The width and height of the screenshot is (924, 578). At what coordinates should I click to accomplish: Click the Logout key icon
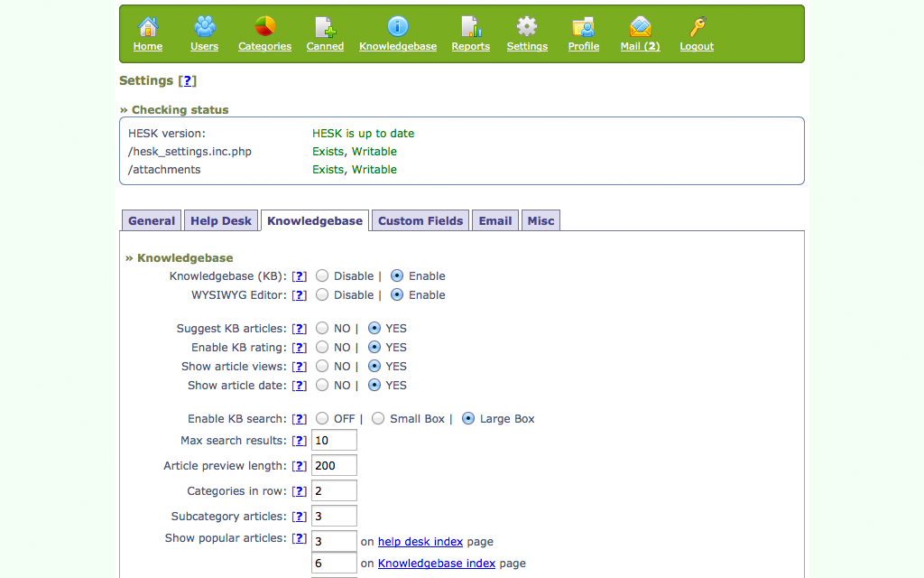point(696,27)
